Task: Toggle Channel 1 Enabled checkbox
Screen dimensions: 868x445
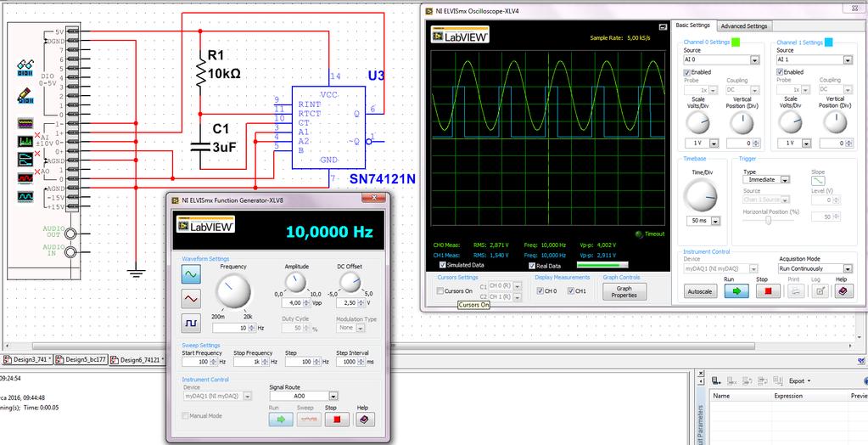Action: [780, 72]
